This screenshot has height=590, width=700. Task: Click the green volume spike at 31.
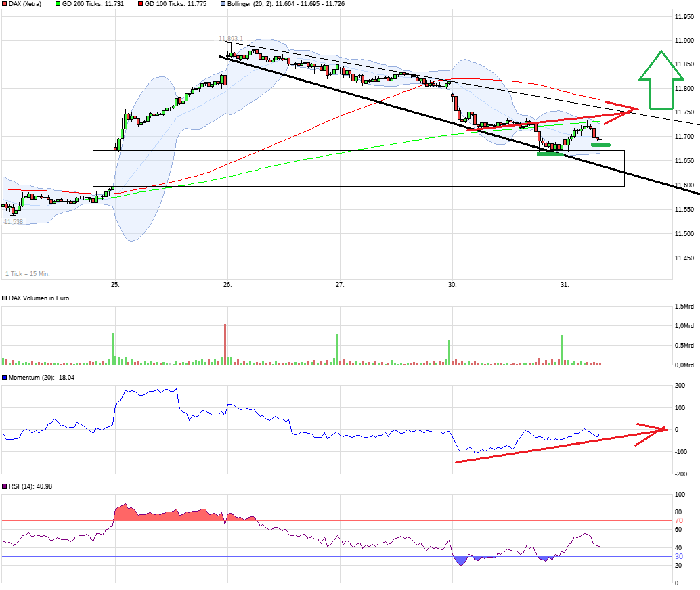click(562, 350)
